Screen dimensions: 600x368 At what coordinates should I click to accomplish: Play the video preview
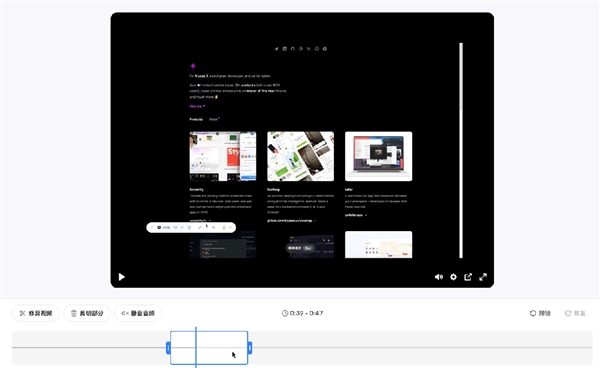tap(122, 277)
